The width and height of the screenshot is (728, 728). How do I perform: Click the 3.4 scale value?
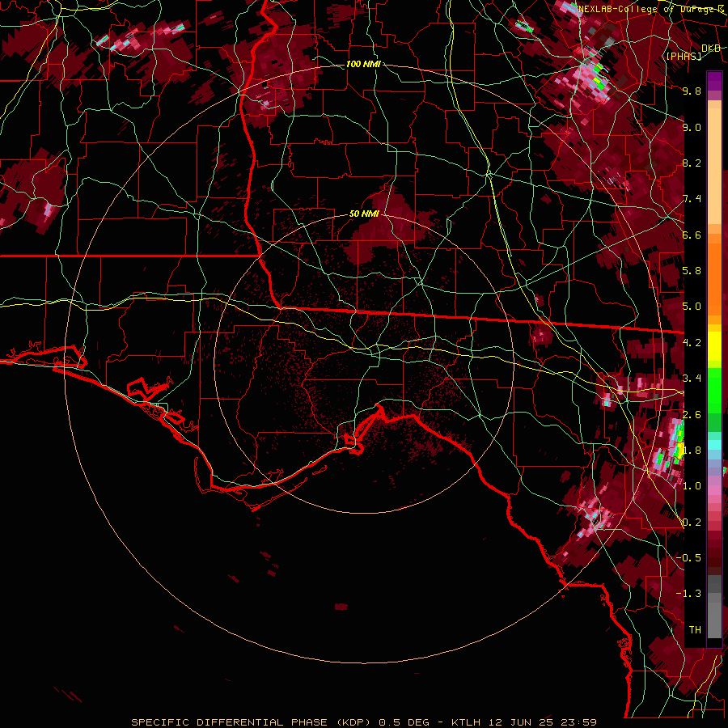pyautogui.click(x=692, y=379)
